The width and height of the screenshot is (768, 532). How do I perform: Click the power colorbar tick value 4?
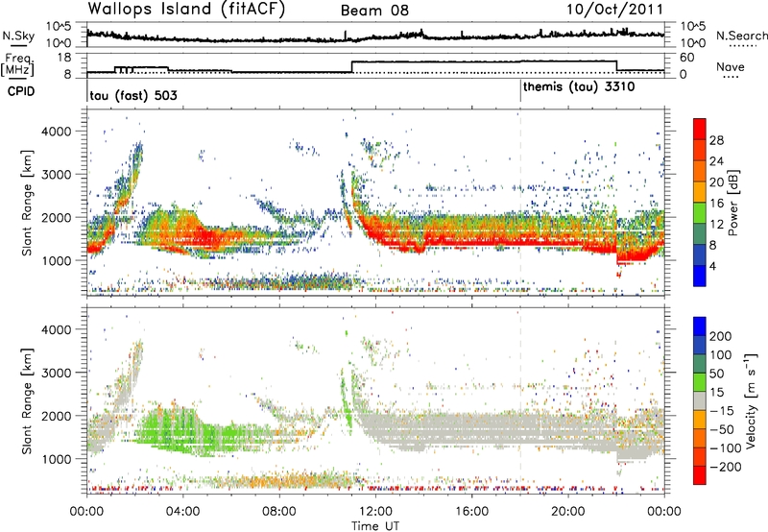click(713, 266)
